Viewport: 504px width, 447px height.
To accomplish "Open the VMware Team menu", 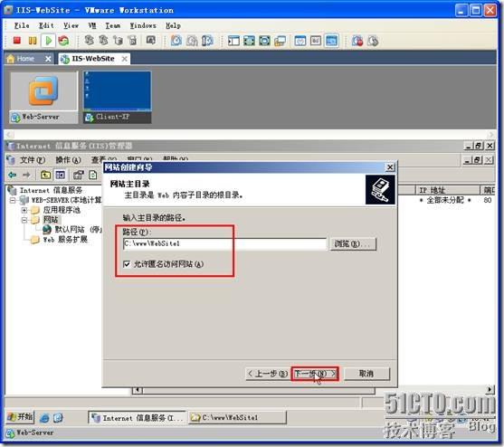I will coord(113,25).
